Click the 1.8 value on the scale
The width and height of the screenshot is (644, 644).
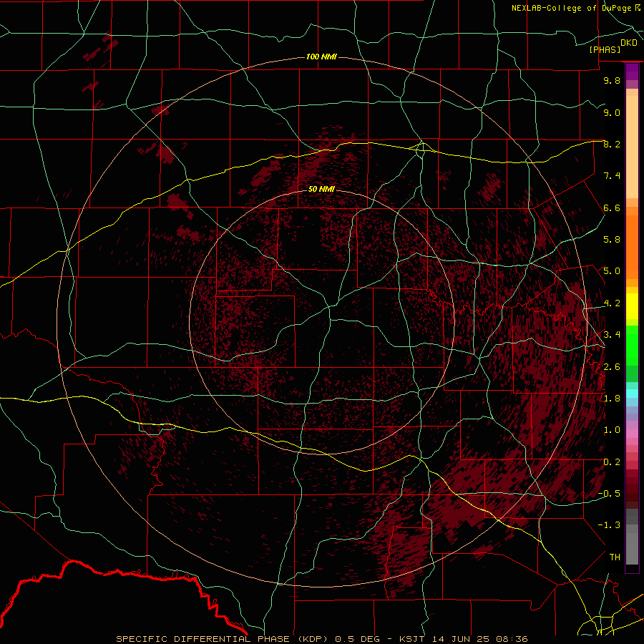pyautogui.click(x=612, y=399)
